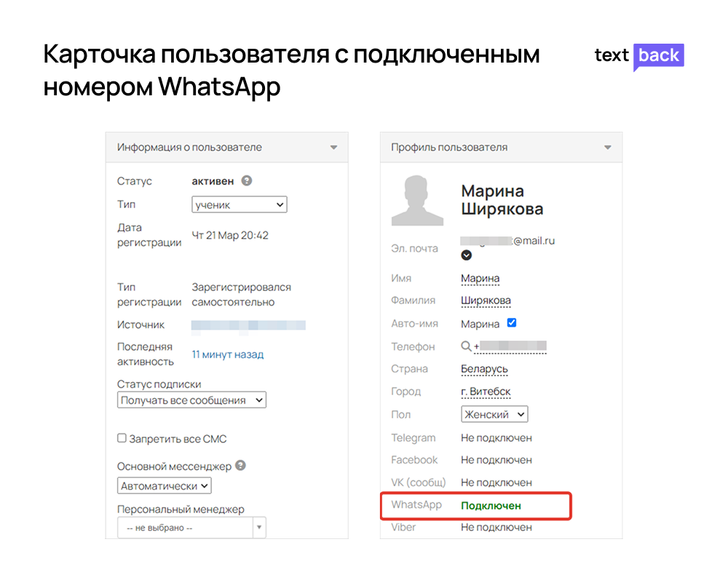Click the textback logo
The height and width of the screenshot is (582, 728).
639,56
